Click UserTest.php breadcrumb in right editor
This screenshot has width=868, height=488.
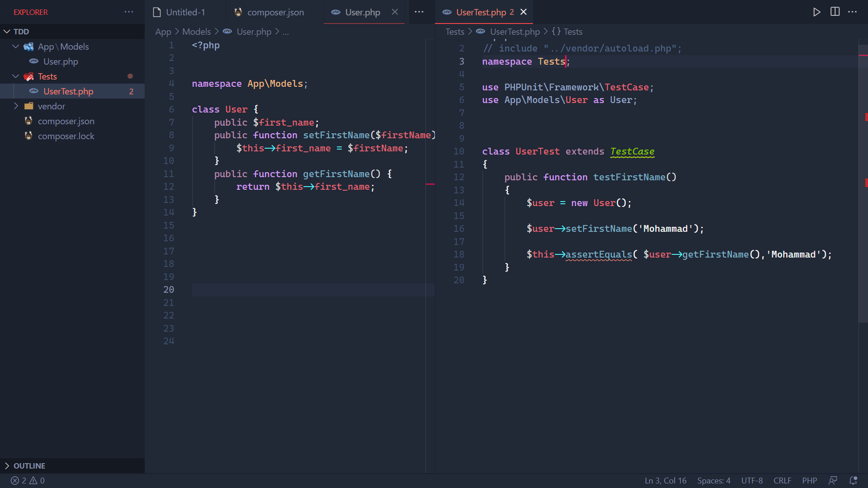pyautogui.click(x=515, y=32)
